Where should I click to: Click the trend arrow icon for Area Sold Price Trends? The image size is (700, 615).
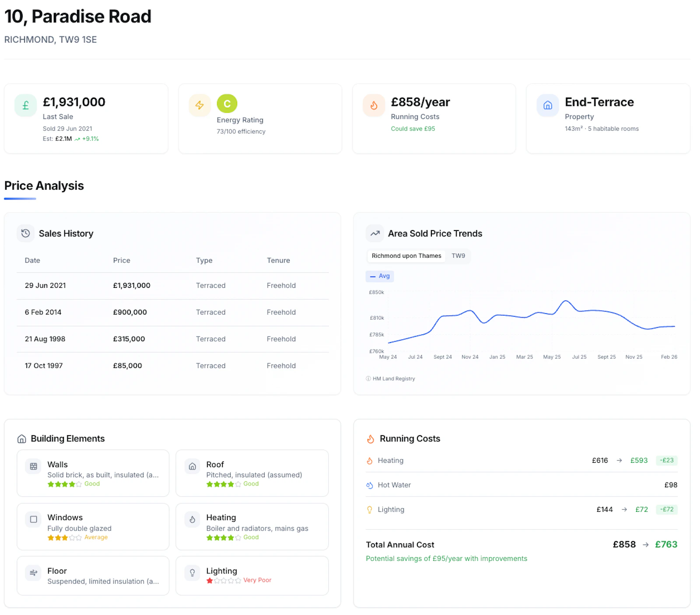pyautogui.click(x=375, y=233)
